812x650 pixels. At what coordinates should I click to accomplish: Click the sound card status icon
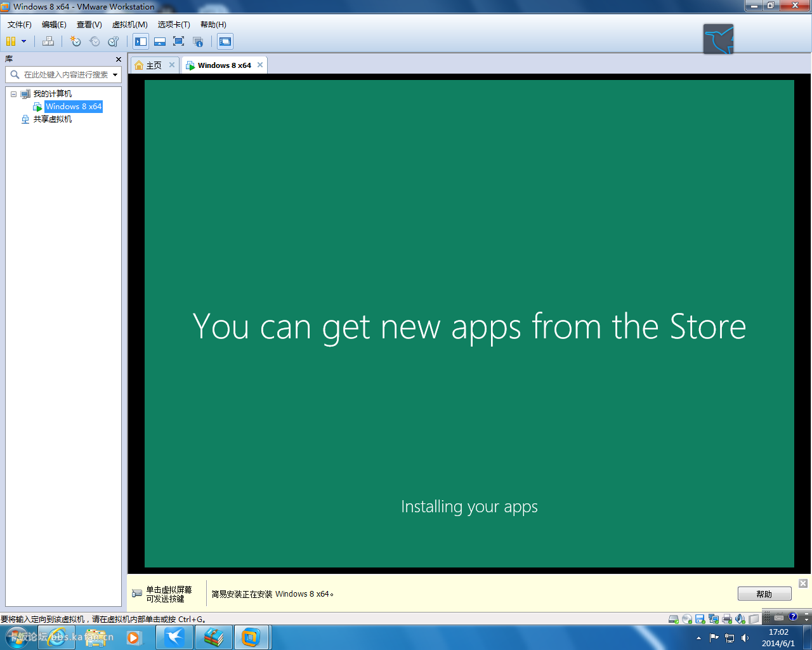(740, 619)
